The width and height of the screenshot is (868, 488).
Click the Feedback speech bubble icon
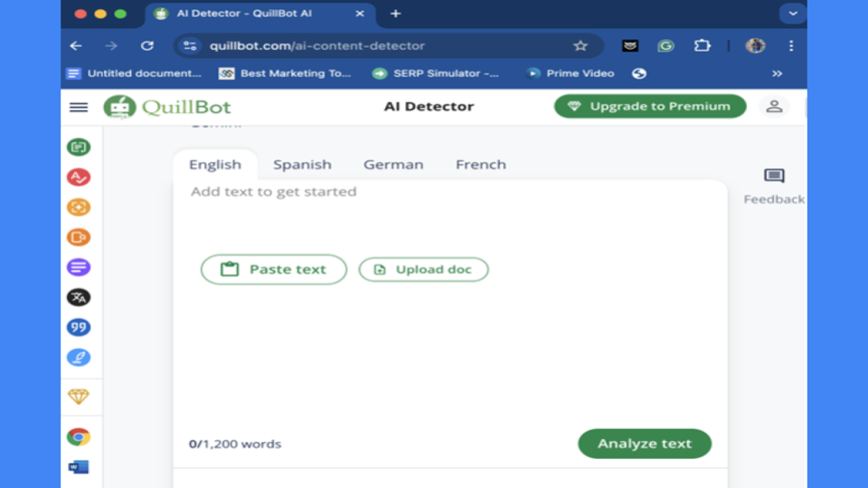pos(774,176)
